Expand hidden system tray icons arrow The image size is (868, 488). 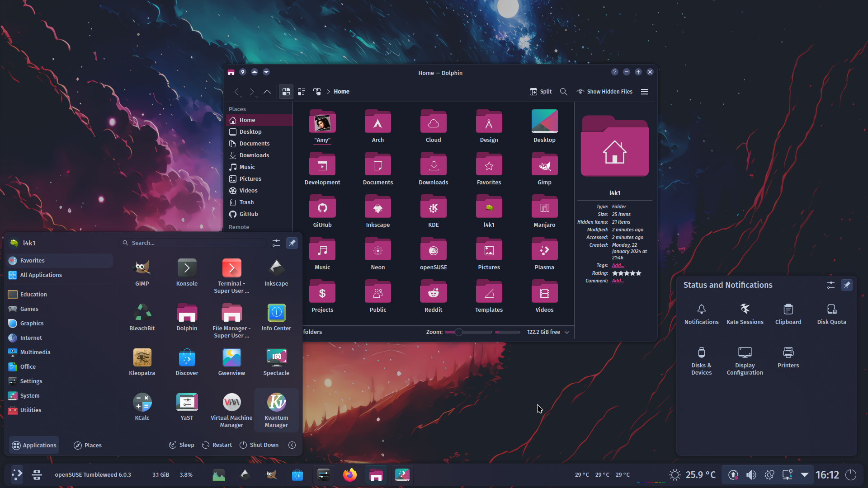pyautogui.click(x=805, y=475)
